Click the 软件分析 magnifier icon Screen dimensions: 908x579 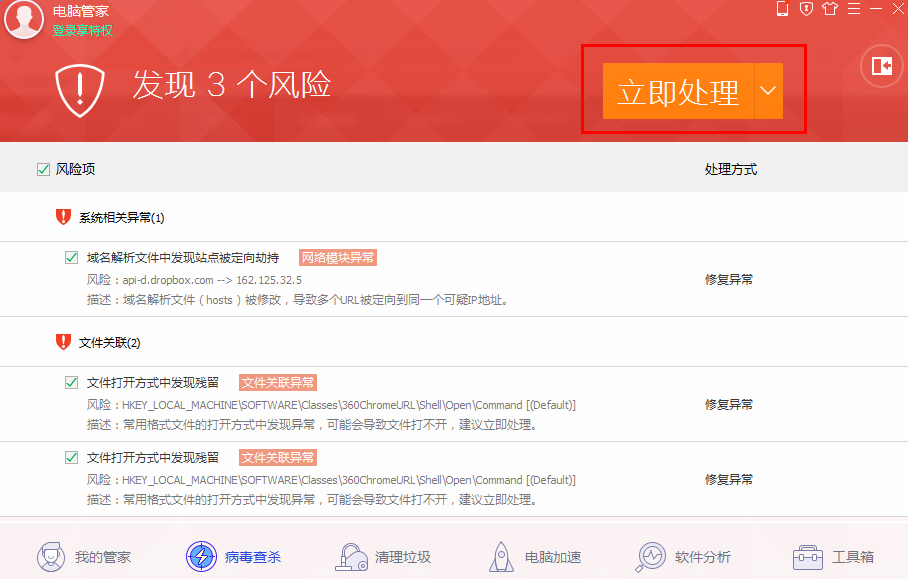651,557
